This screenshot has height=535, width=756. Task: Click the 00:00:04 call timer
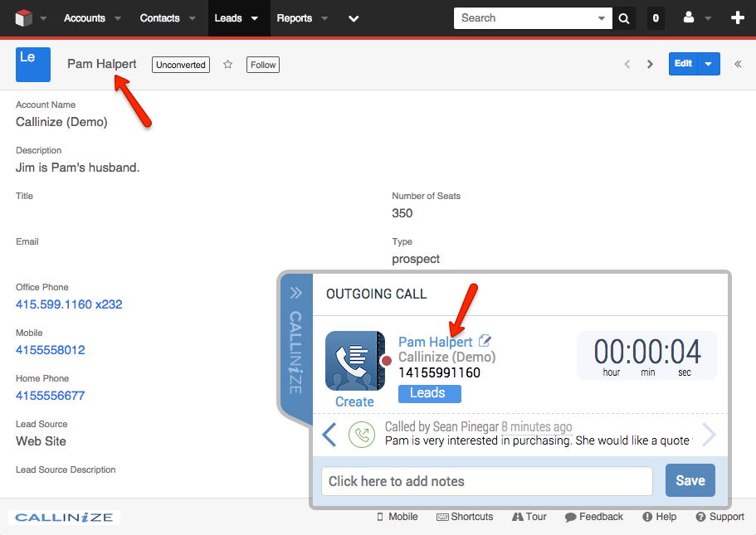[647, 356]
